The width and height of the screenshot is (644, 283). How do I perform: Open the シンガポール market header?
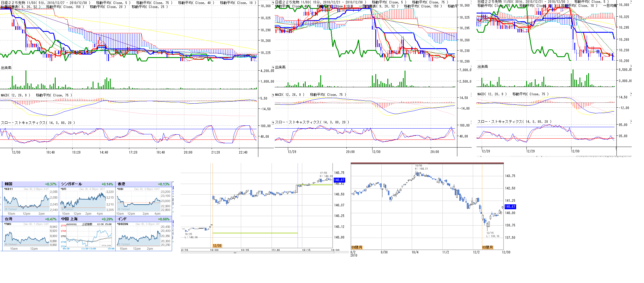[72, 184]
